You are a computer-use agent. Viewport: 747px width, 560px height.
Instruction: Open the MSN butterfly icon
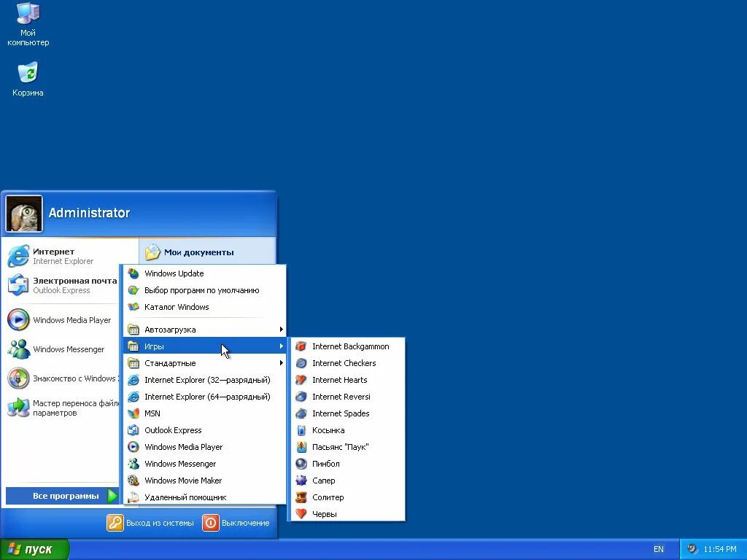(x=133, y=413)
